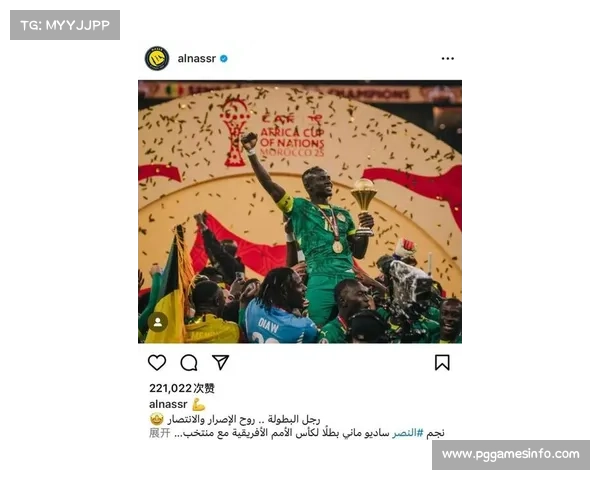Click the blue verified badge
This screenshot has width=600, height=480.
click(224, 59)
